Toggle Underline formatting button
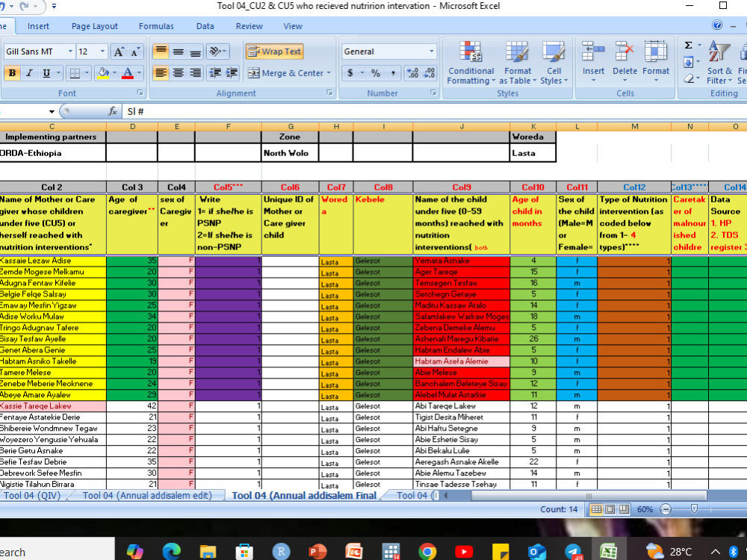The width and height of the screenshot is (747, 560). click(x=46, y=73)
